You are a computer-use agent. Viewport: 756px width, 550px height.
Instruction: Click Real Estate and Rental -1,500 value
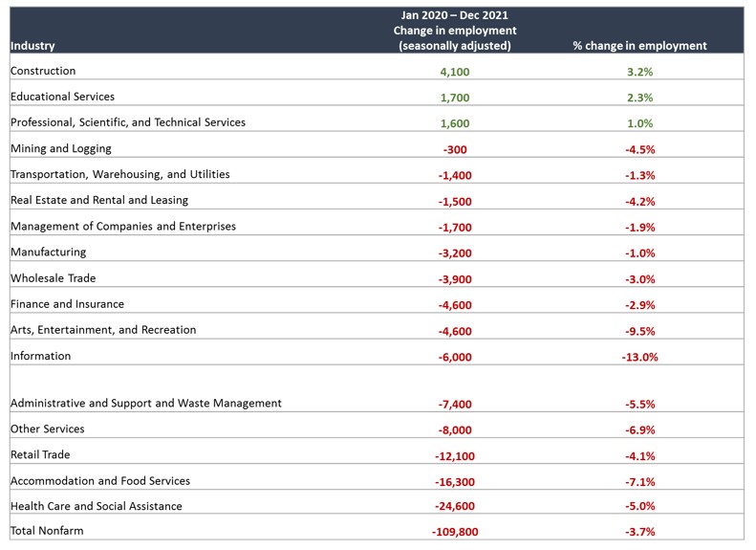[x=455, y=201]
